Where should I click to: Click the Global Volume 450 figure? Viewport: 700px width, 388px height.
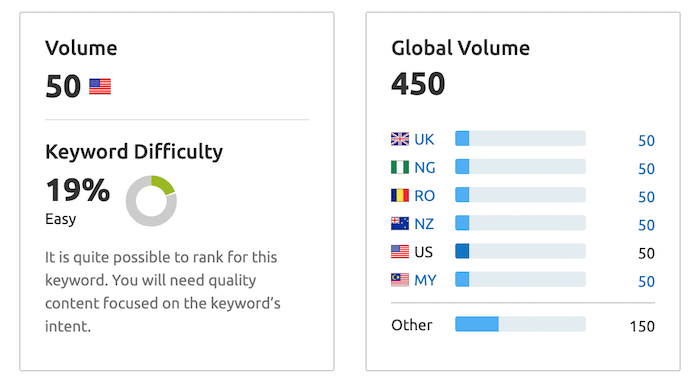(x=418, y=84)
